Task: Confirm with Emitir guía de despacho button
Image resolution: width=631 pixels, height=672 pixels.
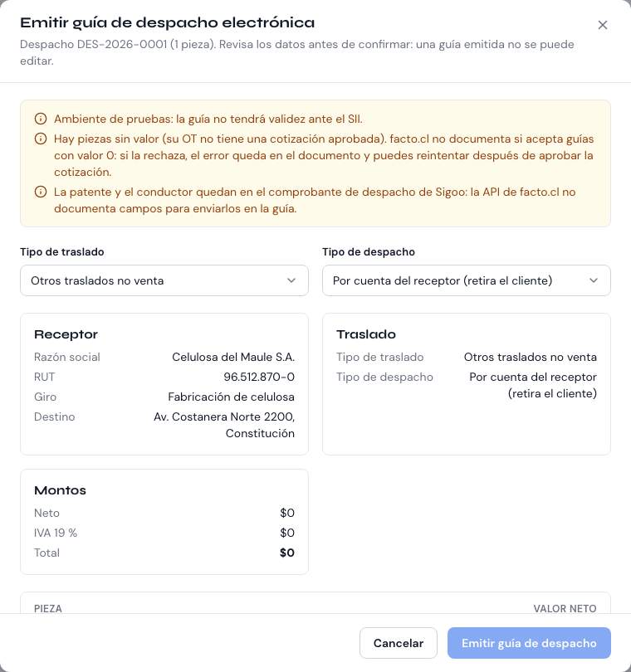Action: 529,643
